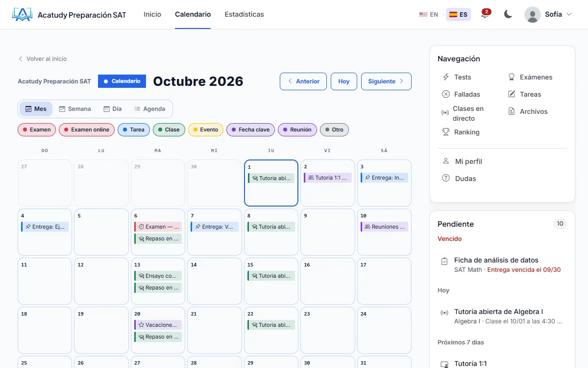Click the Exámenes medal icon
Viewport: 588px width, 368px height.
click(x=512, y=77)
